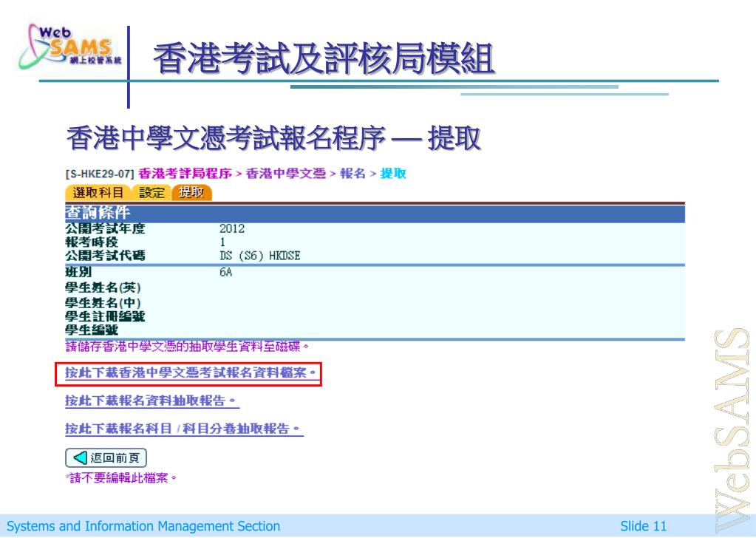Switch to the 設定 tab
Screen dimensions: 756x538
pyautogui.click(x=151, y=192)
